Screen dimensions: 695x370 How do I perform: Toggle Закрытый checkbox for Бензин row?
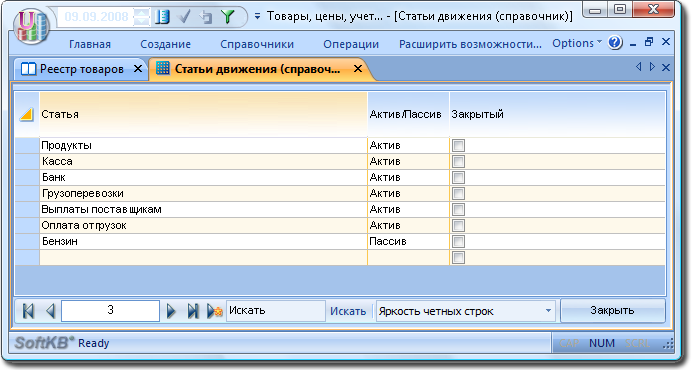point(458,241)
